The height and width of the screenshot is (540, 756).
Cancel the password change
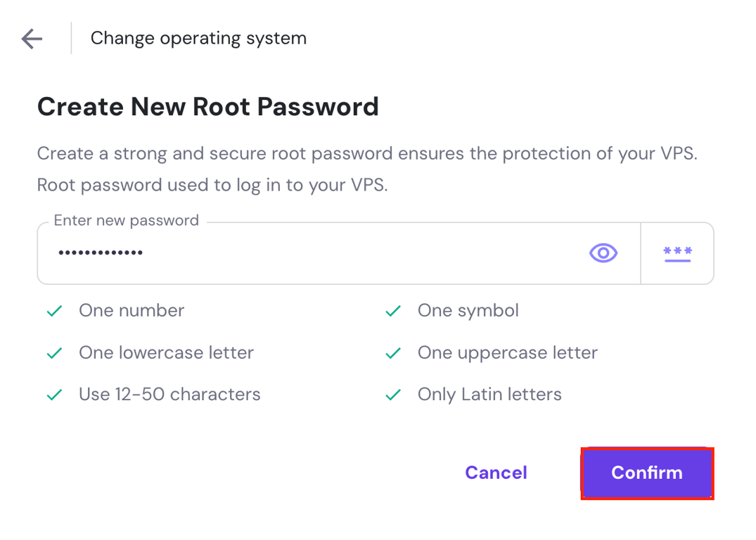[496, 473]
